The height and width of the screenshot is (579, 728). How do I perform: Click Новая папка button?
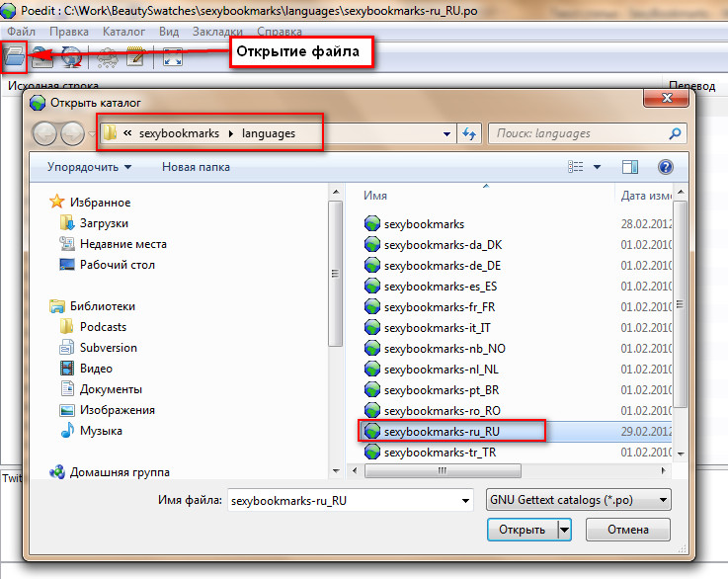196,167
